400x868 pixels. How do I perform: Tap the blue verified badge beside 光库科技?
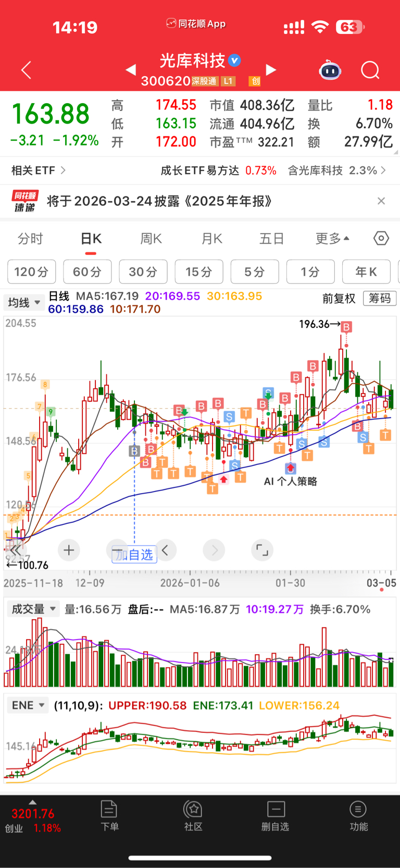pos(235,60)
